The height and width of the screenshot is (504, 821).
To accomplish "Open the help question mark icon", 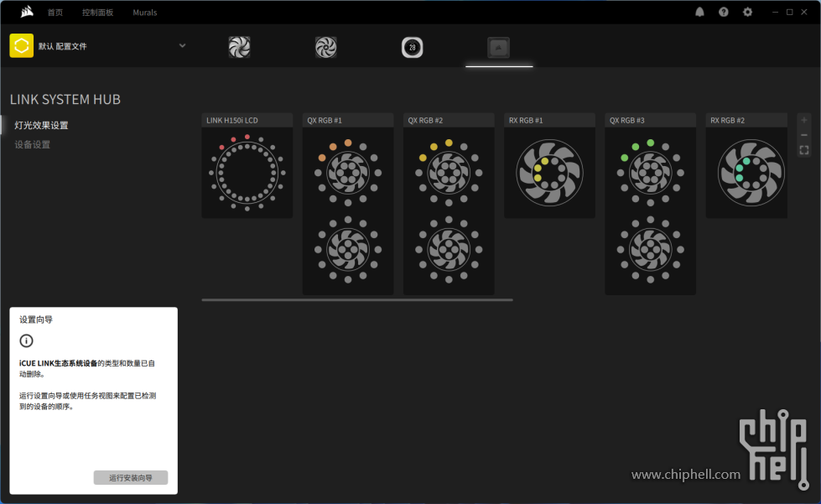I will (x=723, y=12).
